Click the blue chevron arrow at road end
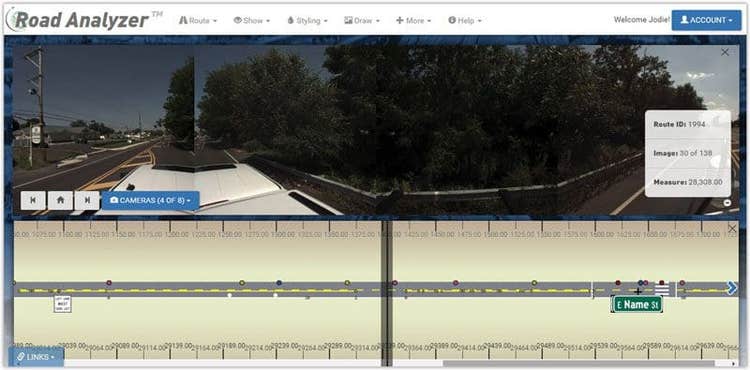Viewport: 750px width, 370px height. pos(732,288)
